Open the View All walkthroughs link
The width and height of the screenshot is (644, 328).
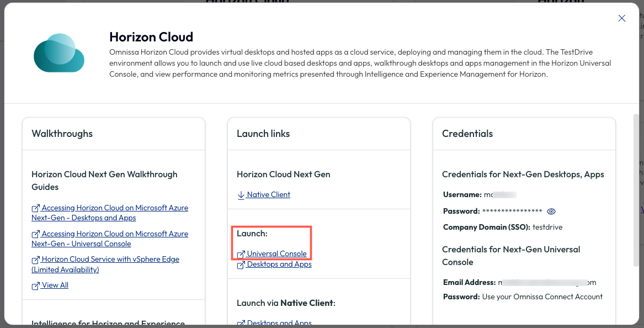(x=55, y=285)
